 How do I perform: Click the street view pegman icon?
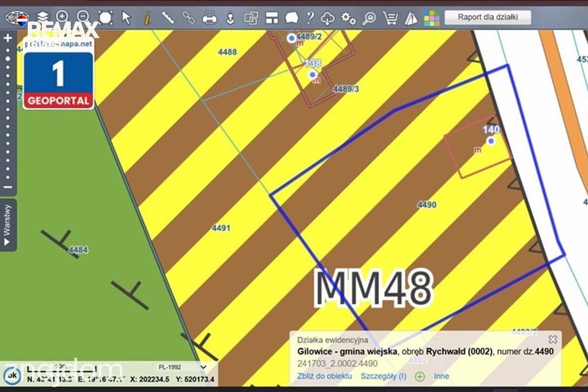tap(230, 18)
